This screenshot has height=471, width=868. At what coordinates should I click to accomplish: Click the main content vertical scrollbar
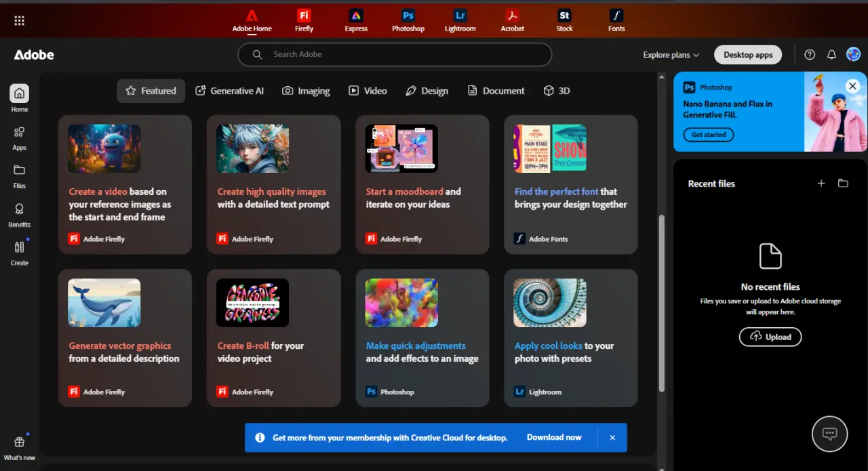(662, 303)
